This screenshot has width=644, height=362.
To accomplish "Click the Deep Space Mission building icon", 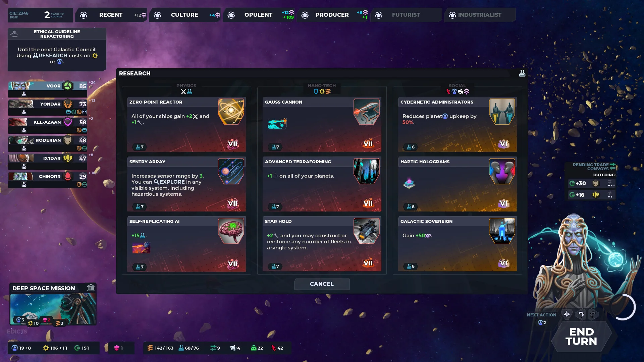I will tap(91, 288).
